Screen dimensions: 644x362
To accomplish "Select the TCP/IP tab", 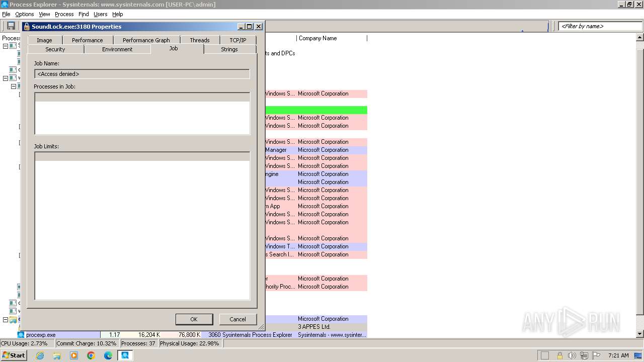I will click(238, 40).
